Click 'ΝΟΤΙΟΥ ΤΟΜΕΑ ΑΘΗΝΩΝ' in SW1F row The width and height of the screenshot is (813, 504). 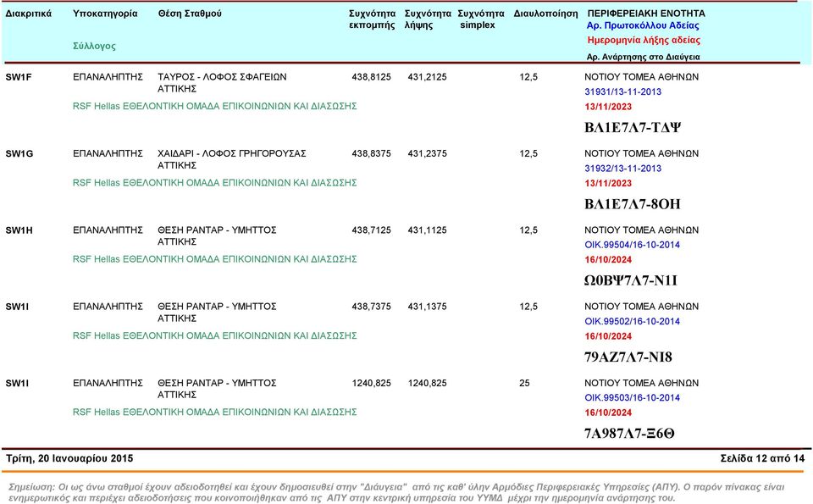[x=641, y=77]
